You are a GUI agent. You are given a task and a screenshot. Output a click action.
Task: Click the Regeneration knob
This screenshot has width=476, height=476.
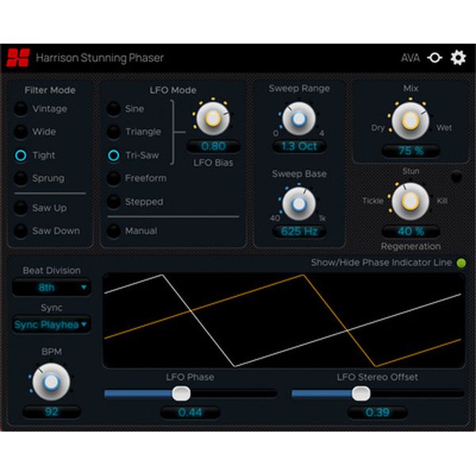[409, 200]
